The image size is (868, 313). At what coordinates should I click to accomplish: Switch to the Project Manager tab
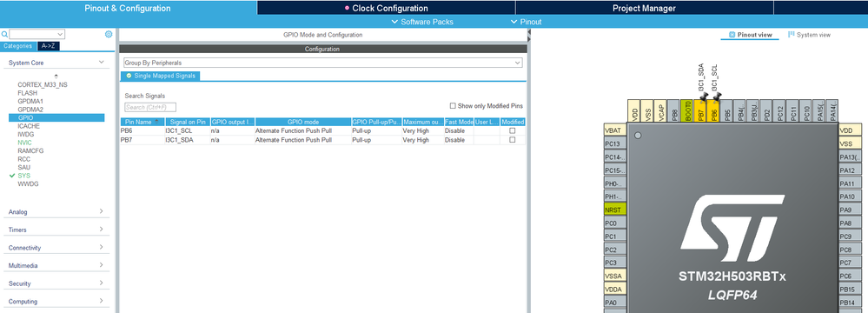click(644, 8)
